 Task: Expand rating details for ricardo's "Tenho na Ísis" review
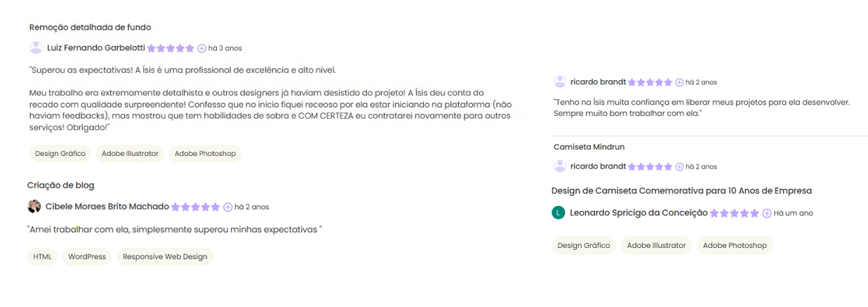(679, 83)
